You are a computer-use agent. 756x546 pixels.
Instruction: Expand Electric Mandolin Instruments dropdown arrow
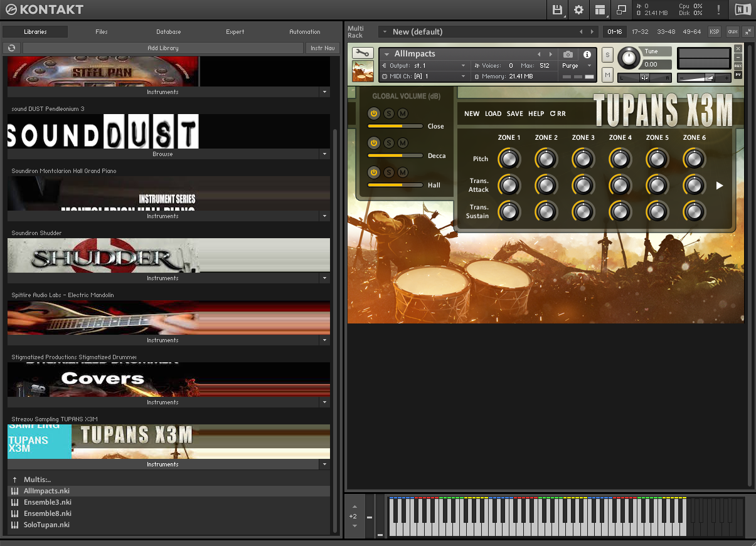click(x=324, y=340)
